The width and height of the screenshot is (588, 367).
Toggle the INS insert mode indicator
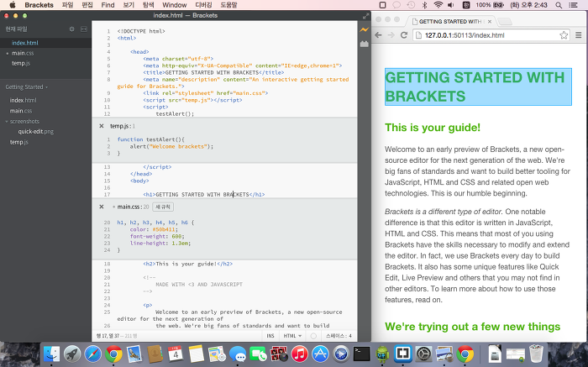pyautogui.click(x=270, y=336)
